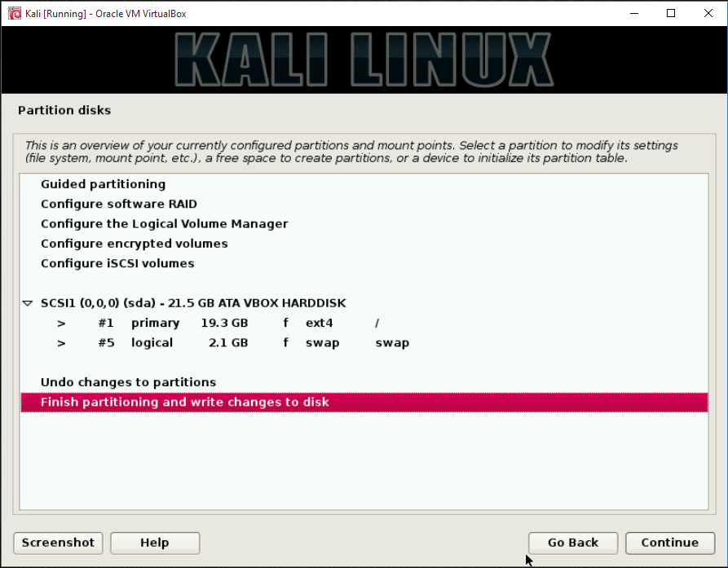This screenshot has width=728, height=568.
Task: Click the Go Back button
Action: (x=573, y=543)
